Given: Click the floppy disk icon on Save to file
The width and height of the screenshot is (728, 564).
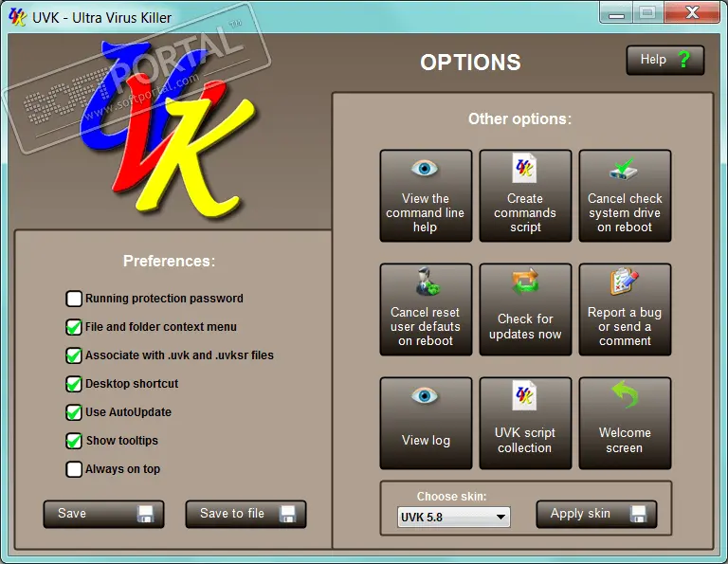Looking at the screenshot, I should (x=287, y=514).
